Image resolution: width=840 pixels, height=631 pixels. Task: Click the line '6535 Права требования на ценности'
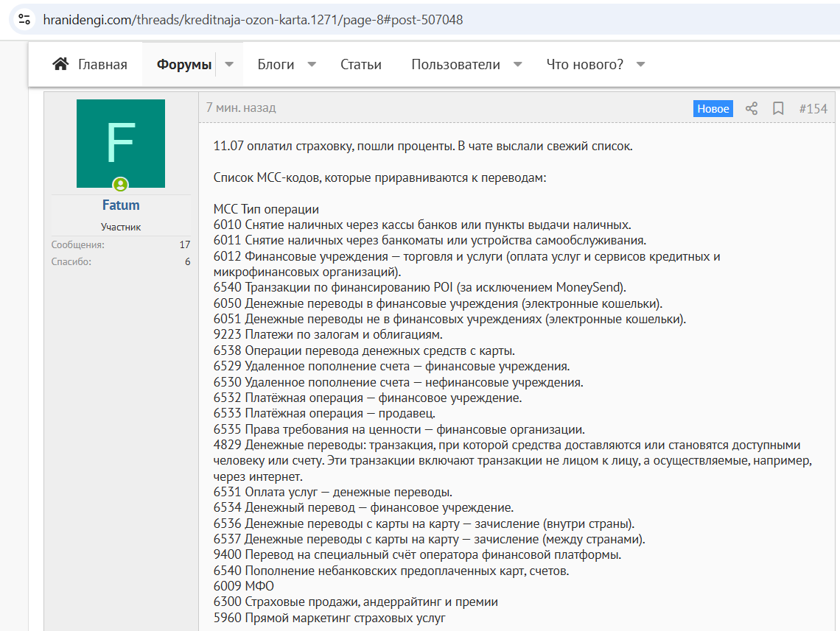click(x=399, y=430)
